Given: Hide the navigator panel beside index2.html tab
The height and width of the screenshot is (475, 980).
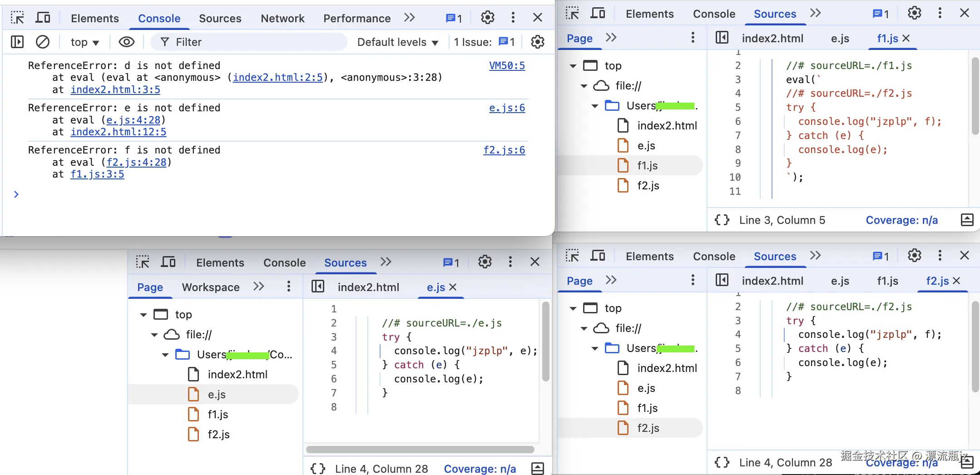Looking at the screenshot, I should (x=722, y=38).
